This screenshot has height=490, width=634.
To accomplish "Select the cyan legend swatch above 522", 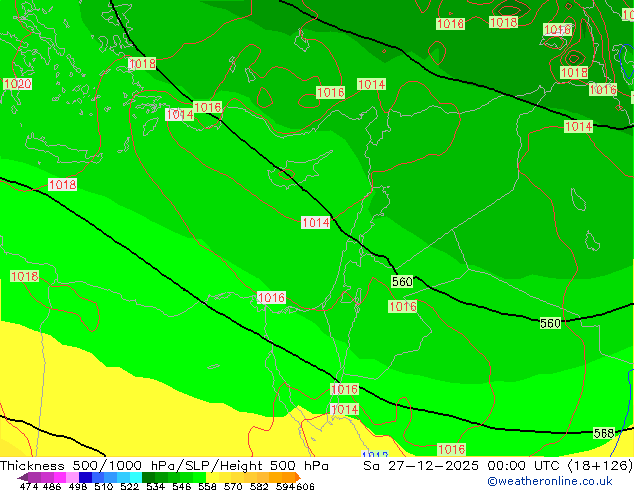I will 136,477.
